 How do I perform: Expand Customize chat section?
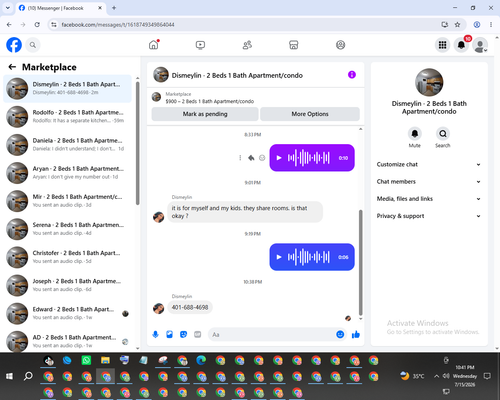pyautogui.click(x=429, y=164)
